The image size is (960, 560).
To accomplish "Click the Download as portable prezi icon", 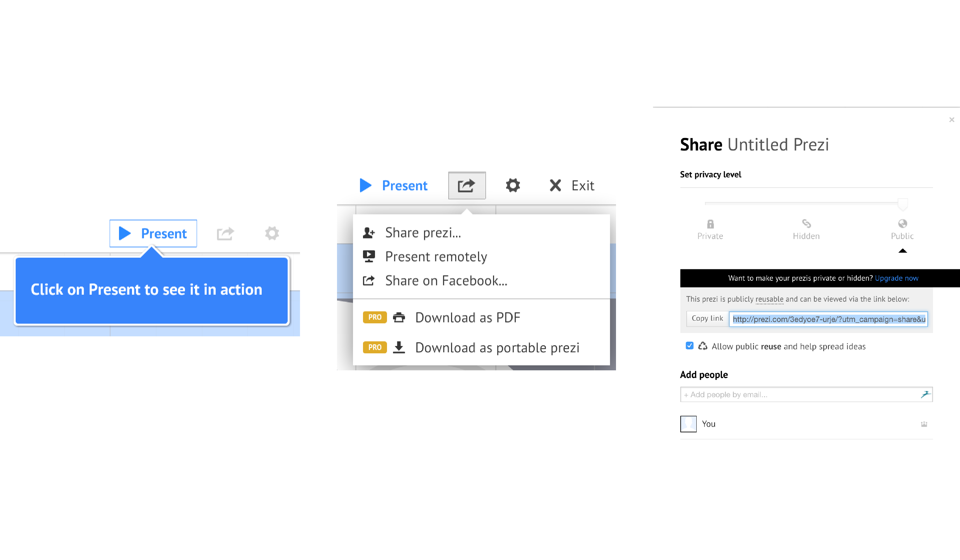I will [399, 347].
